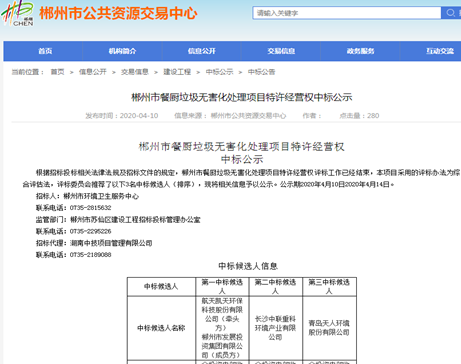The height and width of the screenshot is (364, 461).
Task: Click bidding agent 湖南中技项目管理有限公司
Action: (x=111, y=243)
